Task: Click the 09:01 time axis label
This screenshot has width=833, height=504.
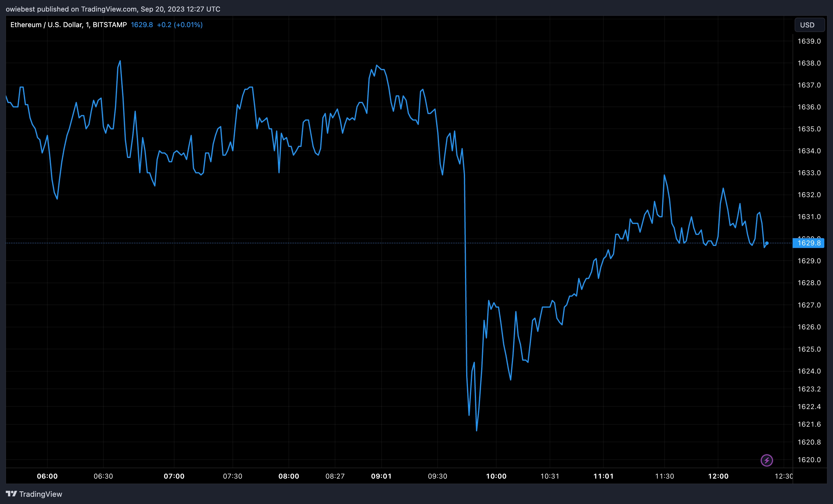Action: [x=381, y=476]
